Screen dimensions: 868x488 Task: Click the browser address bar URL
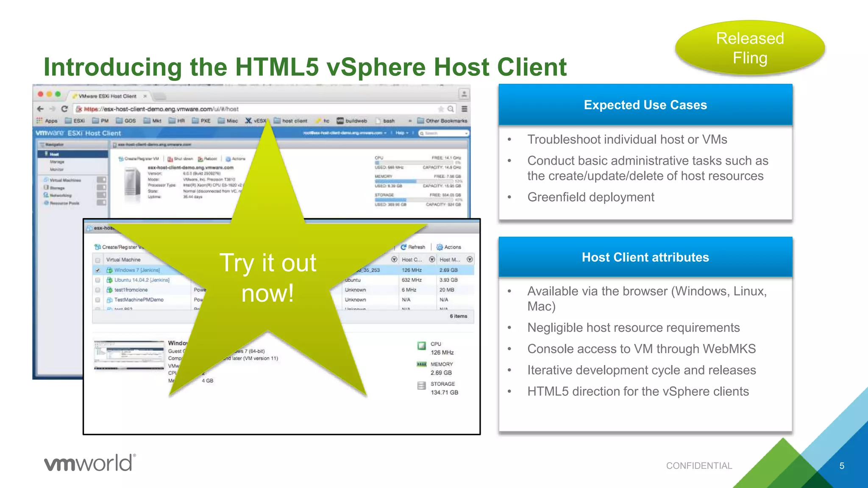[x=161, y=109]
